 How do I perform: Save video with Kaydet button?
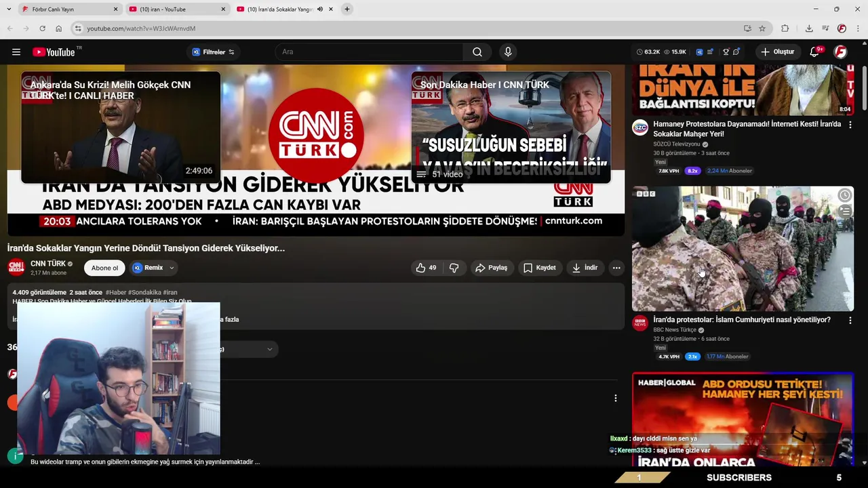pyautogui.click(x=540, y=268)
